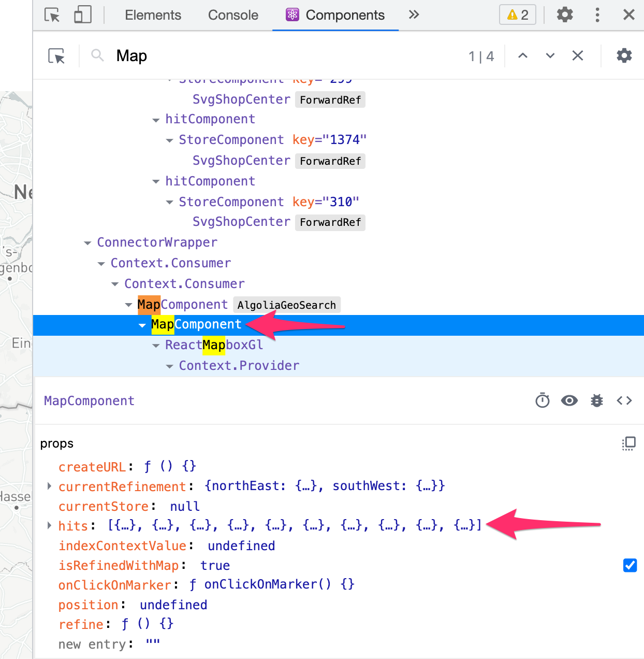Image resolution: width=644 pixels, height=659 pixels.
Task: Toggle the device toolbar icon
Action: [x=82, y=15]
